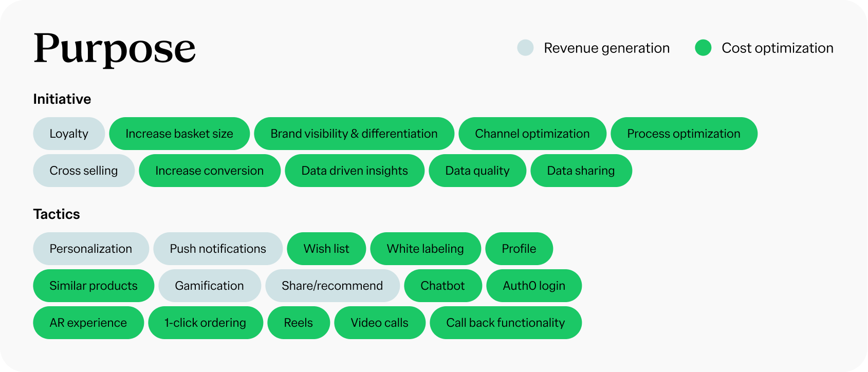Click the Process optimization tag
The width and height of the screenshot is (868, 372).
coord(684,134)
